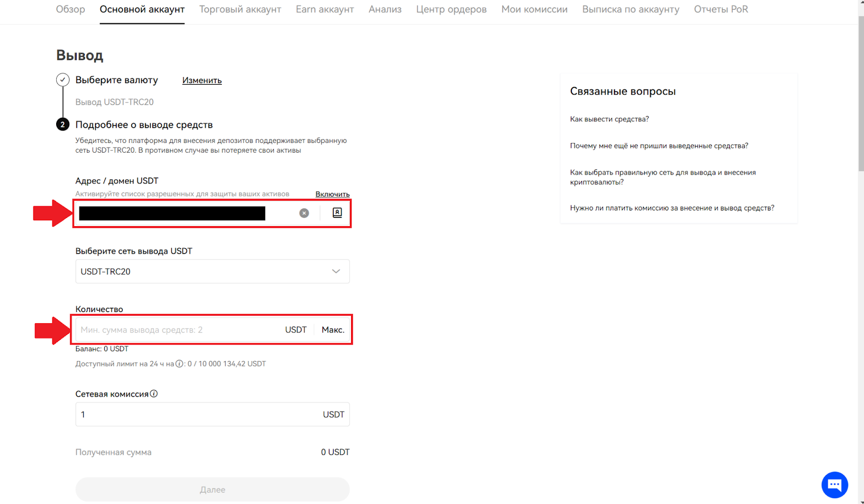Click the Изменить link to change currency
This screenshot has width=864, height=504.
coord(202,80)
